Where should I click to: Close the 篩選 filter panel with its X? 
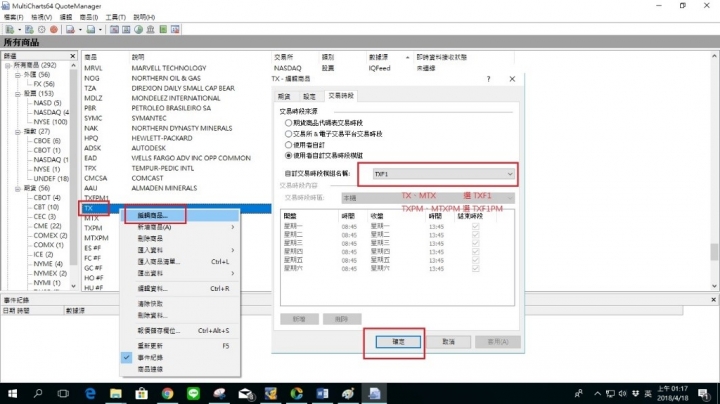tap(73, 56)
